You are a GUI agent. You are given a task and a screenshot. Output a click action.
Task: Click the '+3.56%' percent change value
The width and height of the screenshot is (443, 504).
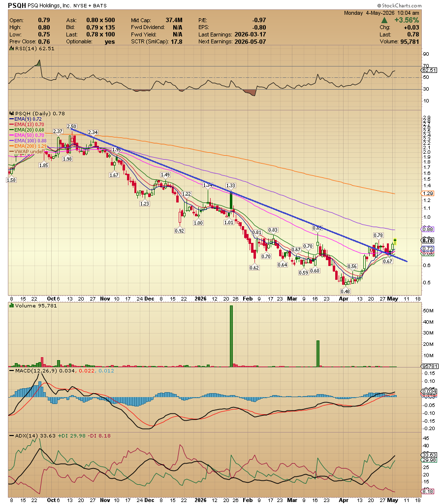[x=407, y=20]
